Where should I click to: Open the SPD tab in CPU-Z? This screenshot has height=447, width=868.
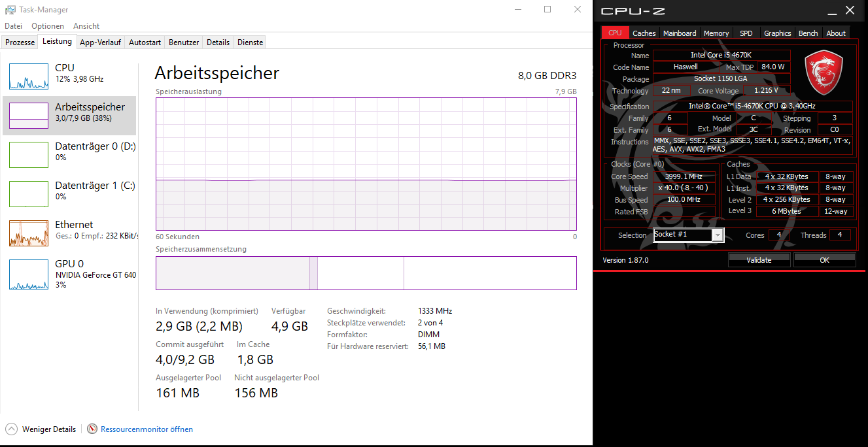click(x=746, y=33)
